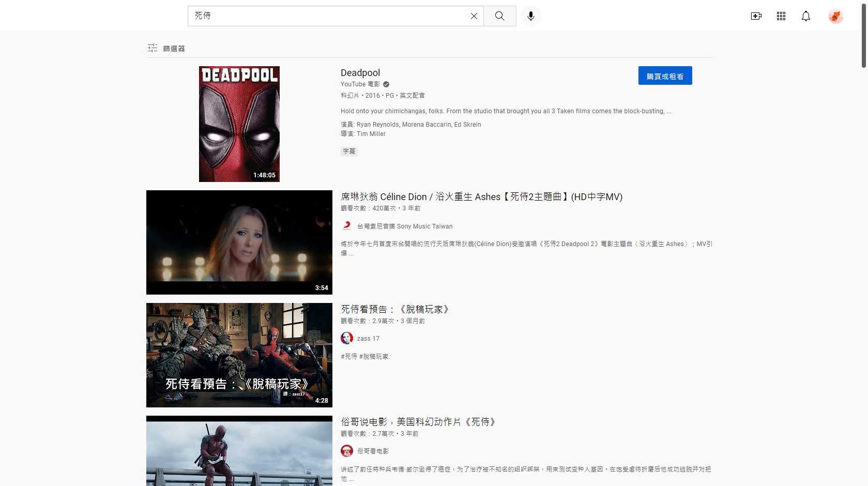Click the 字幕 subtitles badge
Image resolution: width=868 pixels, height=486 pixels.
pyautogui.click(x=349, y=151)
